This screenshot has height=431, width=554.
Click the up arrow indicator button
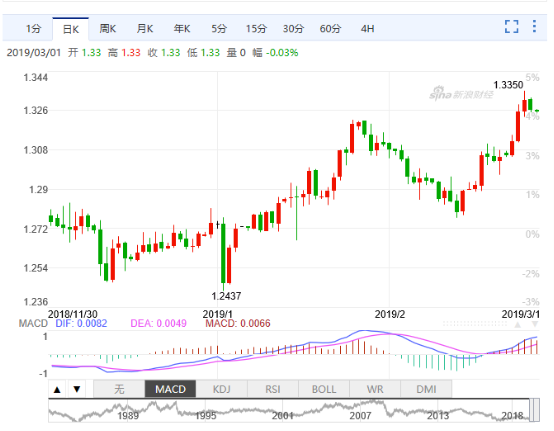57,389
